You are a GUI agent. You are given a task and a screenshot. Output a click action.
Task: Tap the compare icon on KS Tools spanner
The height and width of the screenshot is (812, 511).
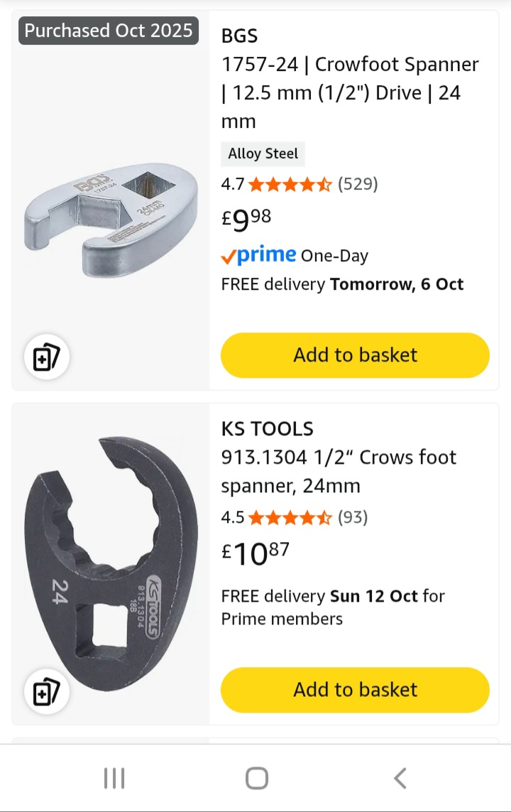[47, 692]
